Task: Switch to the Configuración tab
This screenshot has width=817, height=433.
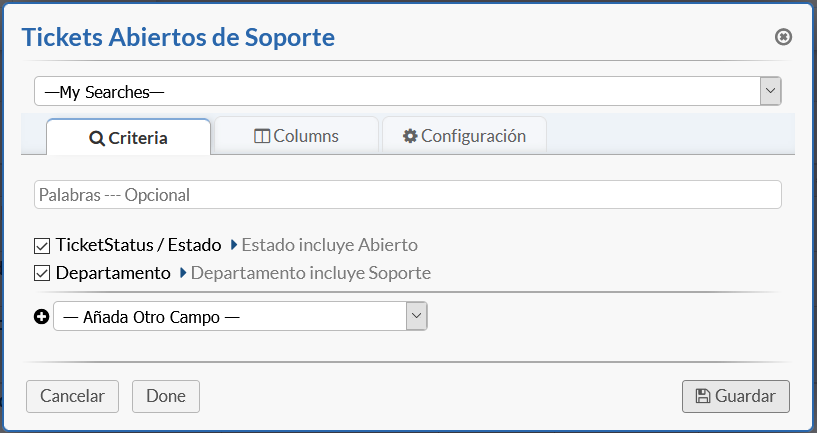Action: [x=464, y=136]
